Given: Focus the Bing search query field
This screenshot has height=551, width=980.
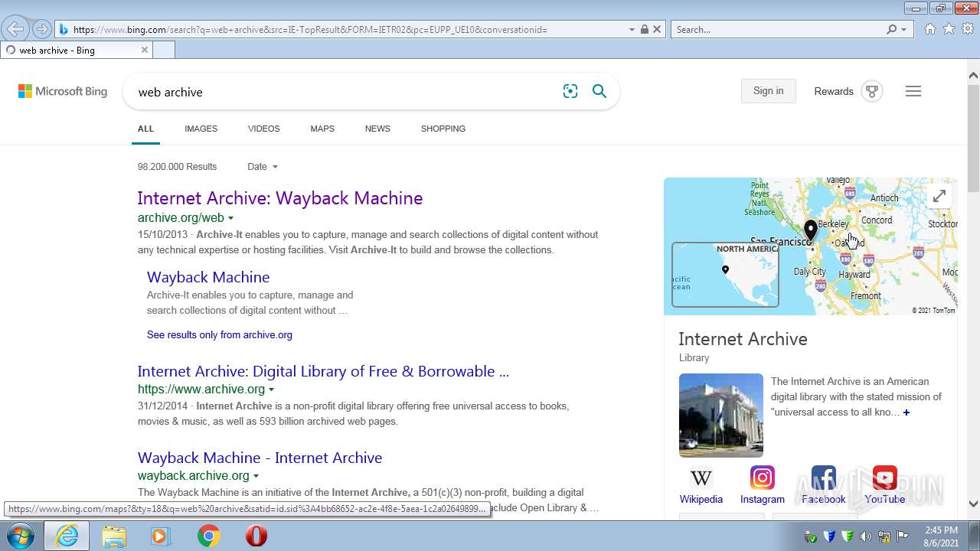Looking at the screenshot, I should (345, 92).
